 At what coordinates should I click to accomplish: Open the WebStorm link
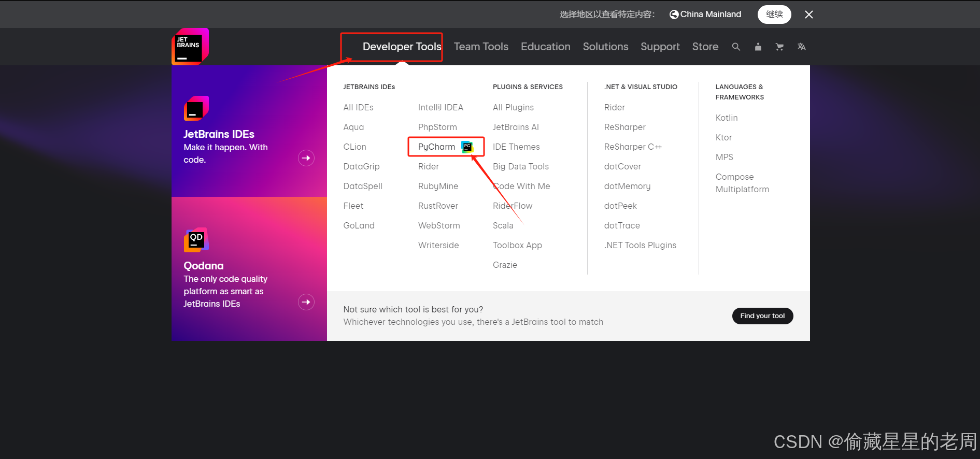click(439, 225)
